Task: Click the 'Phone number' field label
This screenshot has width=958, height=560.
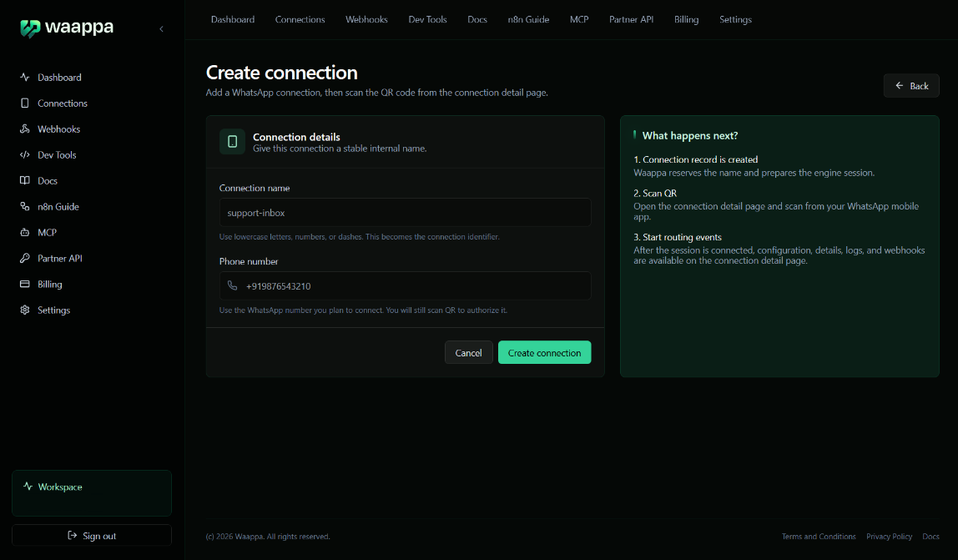Action: click(249, 262)
